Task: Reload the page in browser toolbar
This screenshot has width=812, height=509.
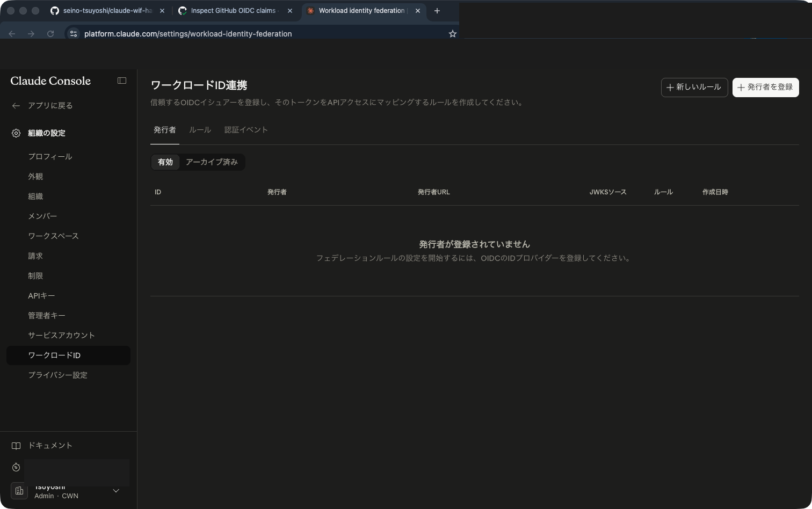Action: tap(50, 34)
